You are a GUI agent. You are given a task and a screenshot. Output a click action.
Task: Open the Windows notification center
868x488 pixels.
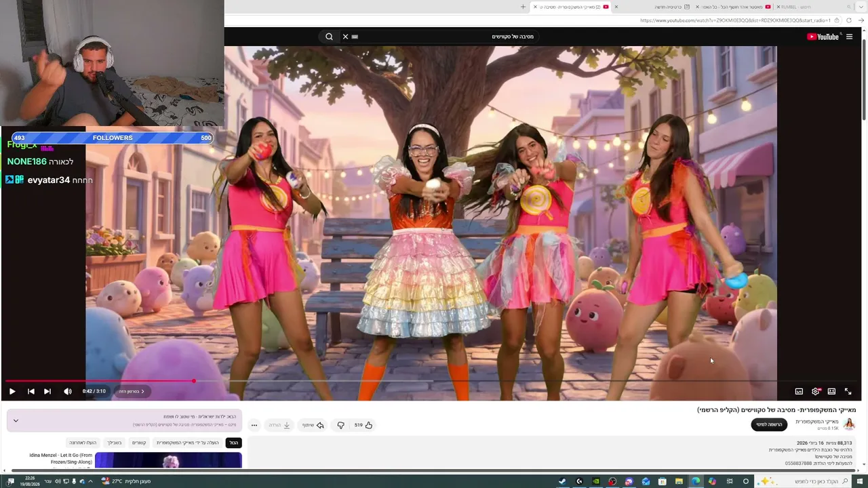pos(11,481)
